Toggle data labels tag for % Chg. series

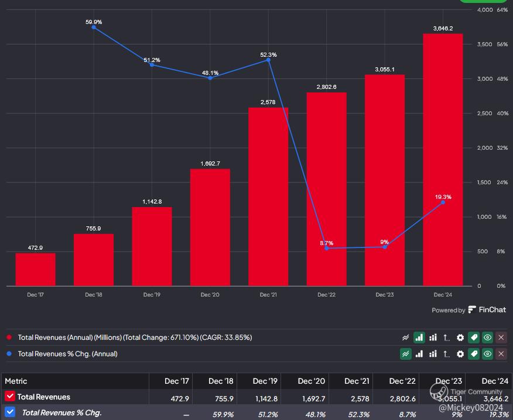click(474, 354)
